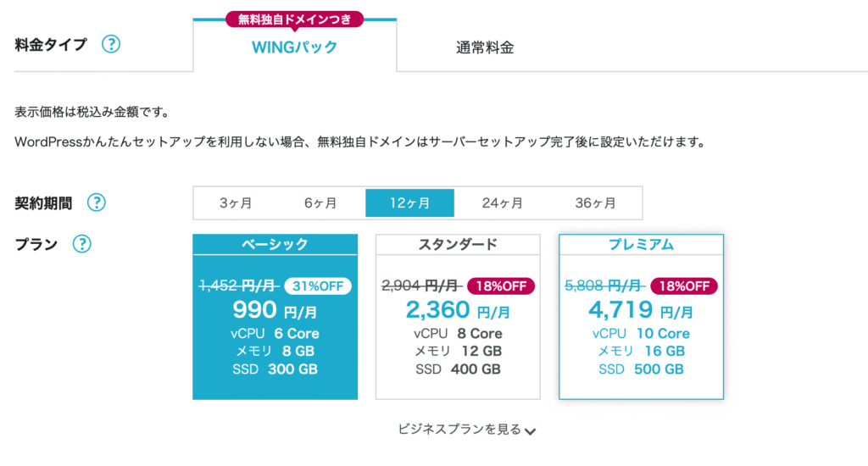Click the 31%OFF badge on ベーシック

pos(318,286)
